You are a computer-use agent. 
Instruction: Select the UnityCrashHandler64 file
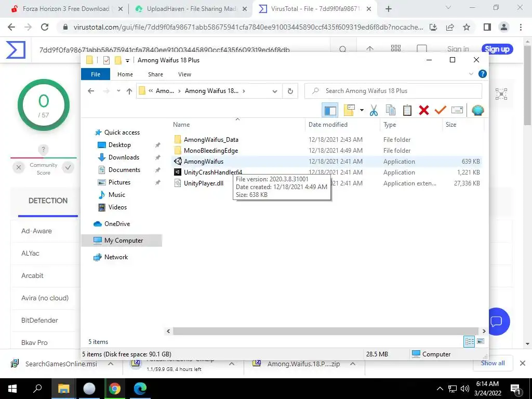click(x=212, y=172)
